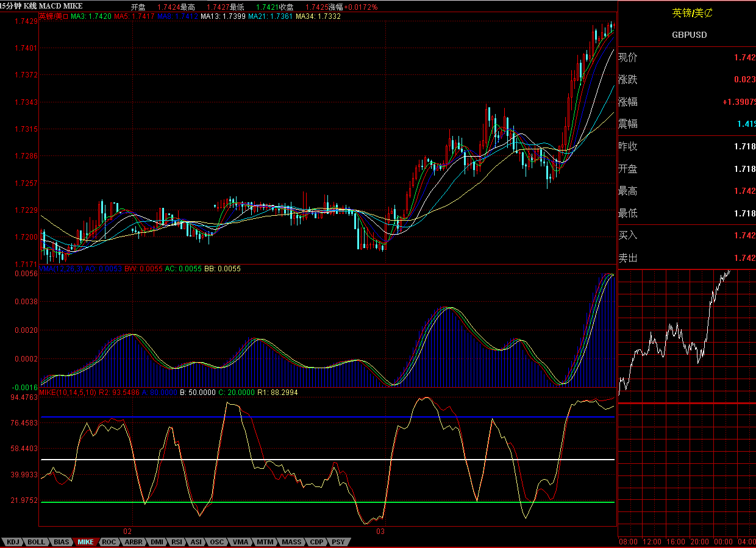Switch to the ASI tab
The width and height of the screenshot is (756, 548).
point(196,542)
